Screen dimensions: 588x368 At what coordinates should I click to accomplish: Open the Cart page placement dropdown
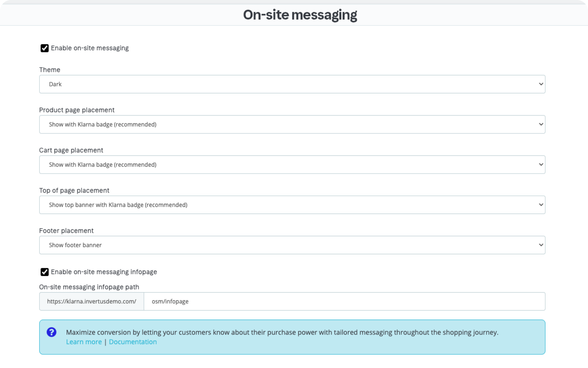[292, 165]
